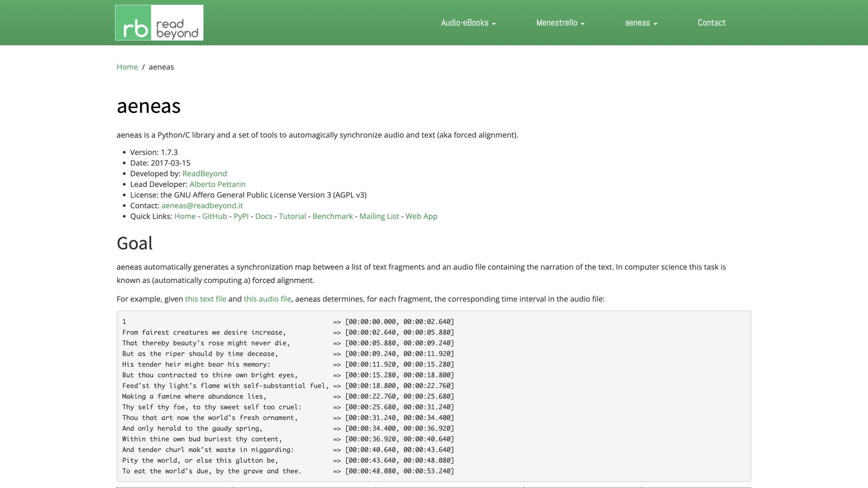Viewport: 868px width, 488px height.
Task: Open the Mailing List link
Action: coord(379,216)
